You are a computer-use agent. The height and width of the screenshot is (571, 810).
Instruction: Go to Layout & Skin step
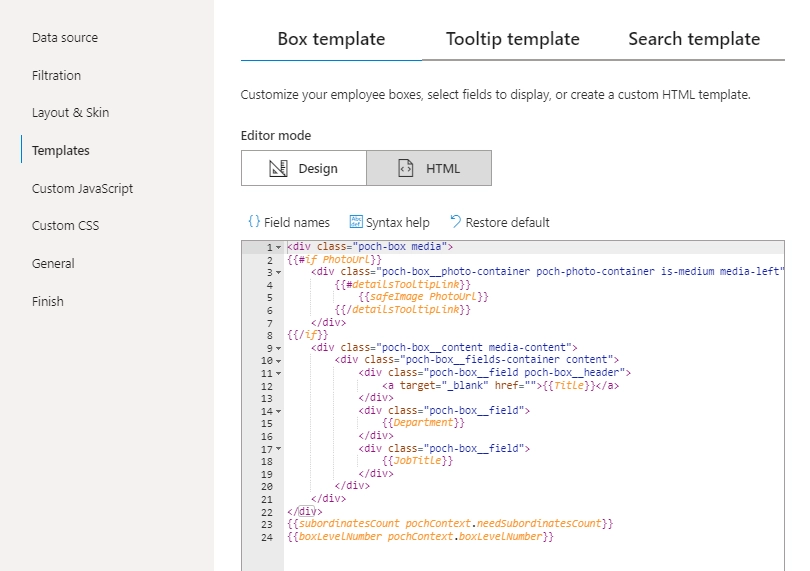[x=70, y=113]
